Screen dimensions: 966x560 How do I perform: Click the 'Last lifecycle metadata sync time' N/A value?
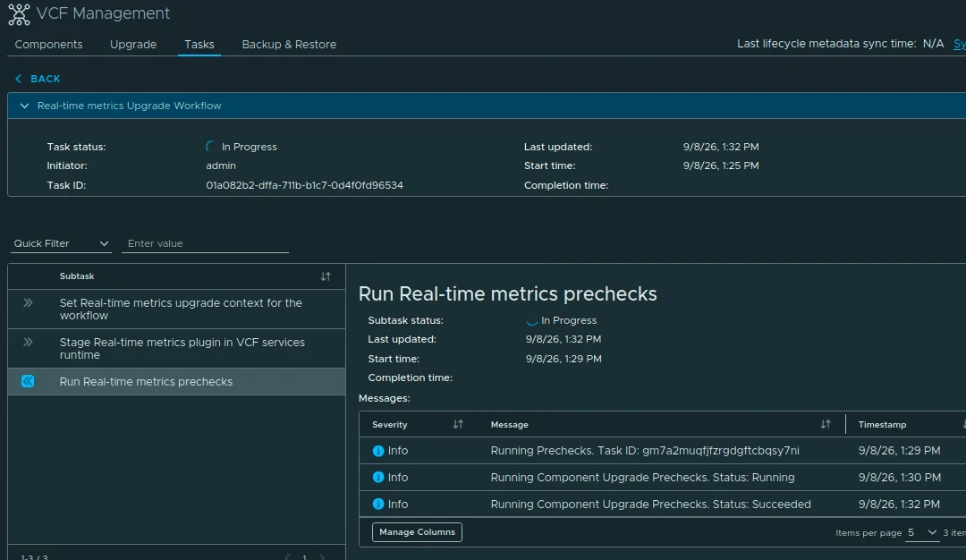coord(933,44)
